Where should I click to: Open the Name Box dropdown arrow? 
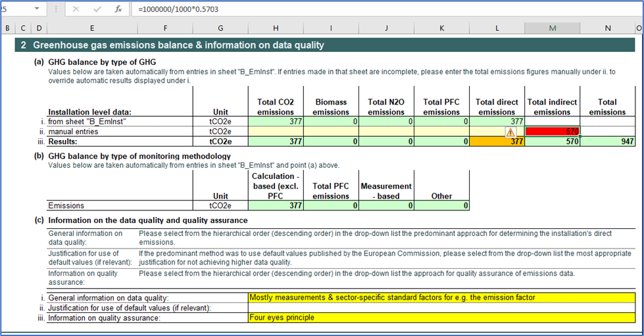36,10
